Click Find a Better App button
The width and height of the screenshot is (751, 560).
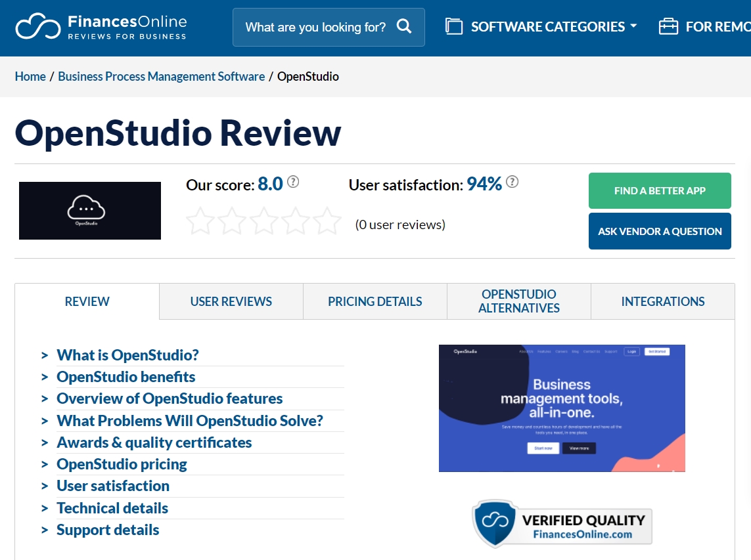(660, 190)
